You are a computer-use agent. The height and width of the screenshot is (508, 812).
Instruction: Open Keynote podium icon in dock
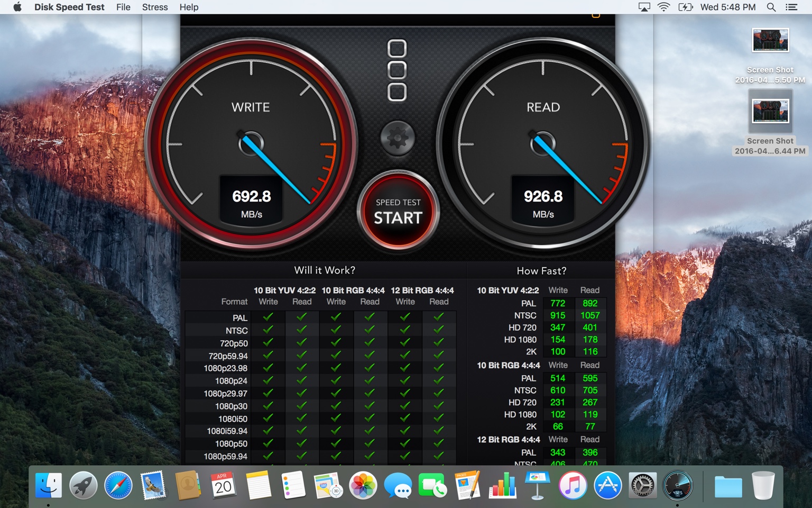tap(538, 485)
